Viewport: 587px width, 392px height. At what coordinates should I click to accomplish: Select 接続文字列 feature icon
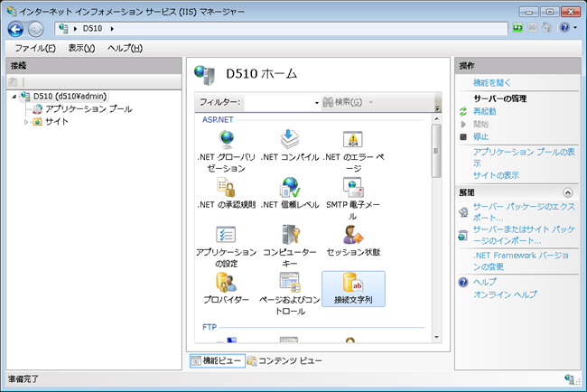tap(353, 289)
